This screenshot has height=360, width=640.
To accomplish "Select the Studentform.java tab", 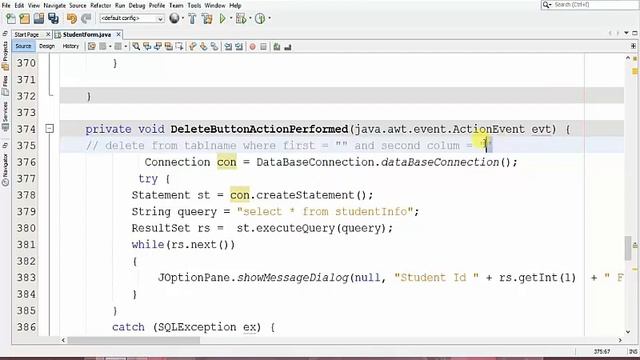I will (x=87, y=35).
